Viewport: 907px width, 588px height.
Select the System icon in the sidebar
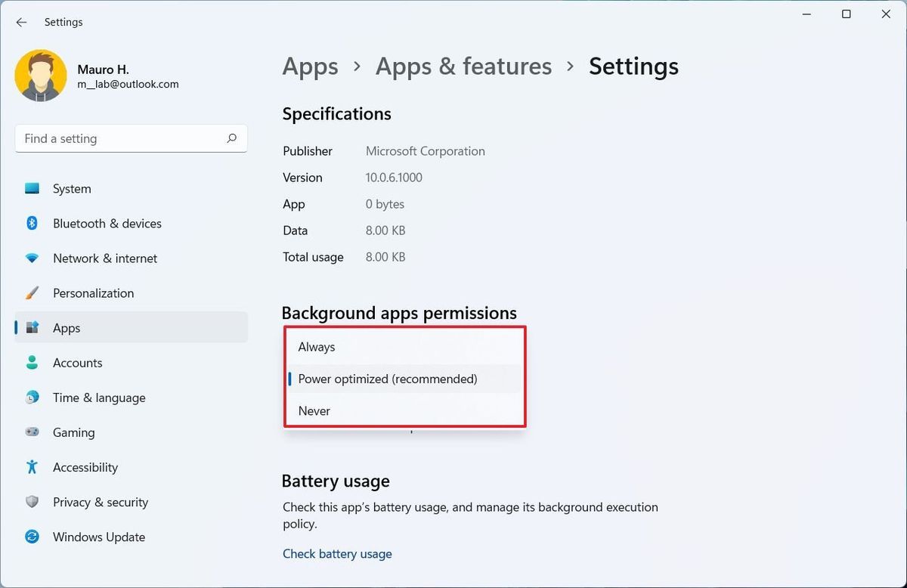(32, 188)
